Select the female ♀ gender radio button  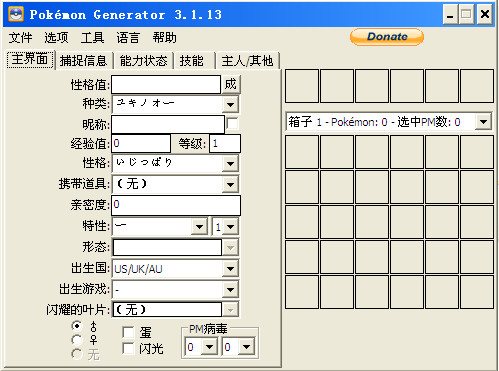[77, 340]
